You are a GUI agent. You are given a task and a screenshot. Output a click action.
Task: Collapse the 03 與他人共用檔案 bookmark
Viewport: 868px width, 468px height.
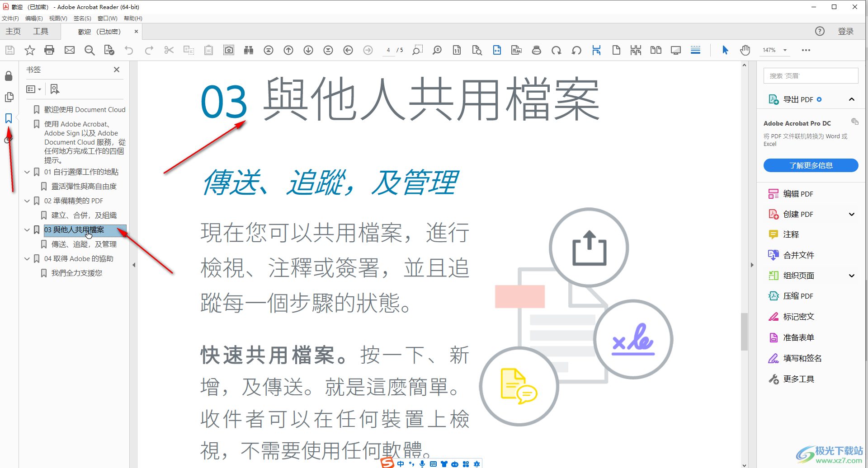point(27,230)
